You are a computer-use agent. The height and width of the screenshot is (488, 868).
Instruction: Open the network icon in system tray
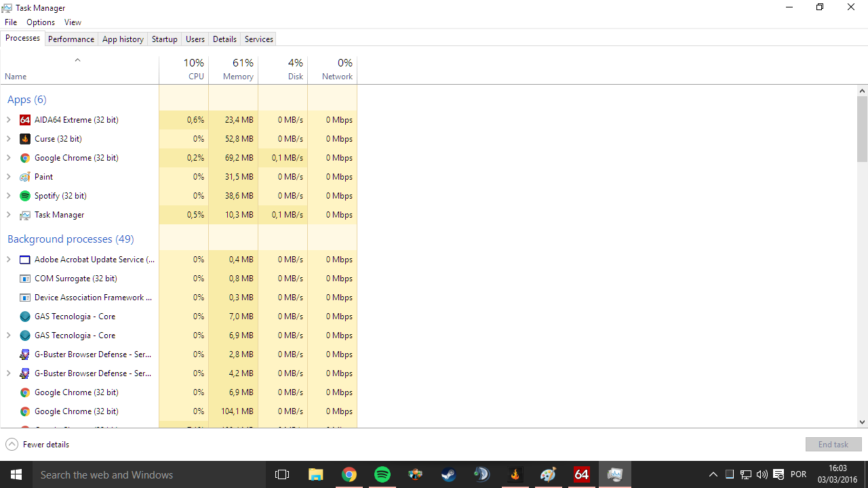pyautogui.click(x=745, y=474)
